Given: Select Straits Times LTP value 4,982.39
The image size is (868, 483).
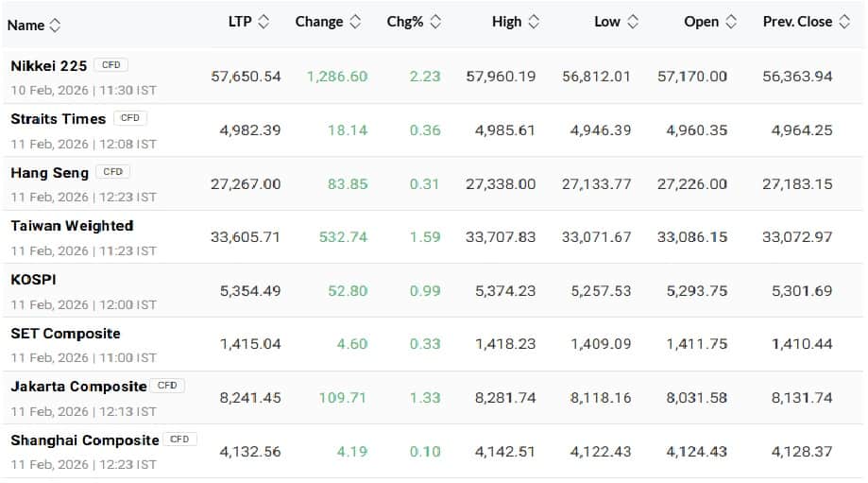Looking at the screenshot, I should (250, 130).
